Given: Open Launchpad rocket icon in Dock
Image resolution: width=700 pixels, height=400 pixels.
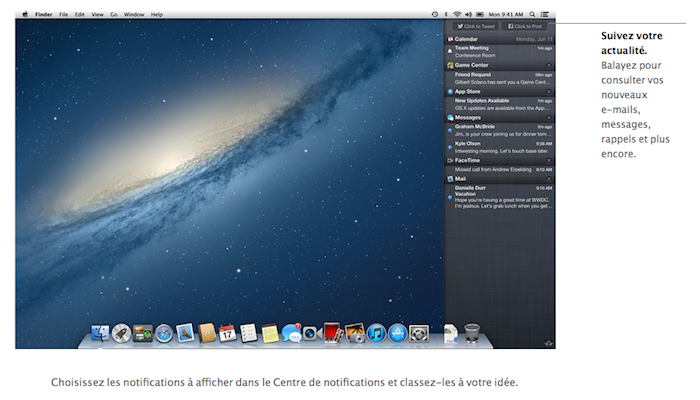Looking at the screenshot, I should click(121, 333).
